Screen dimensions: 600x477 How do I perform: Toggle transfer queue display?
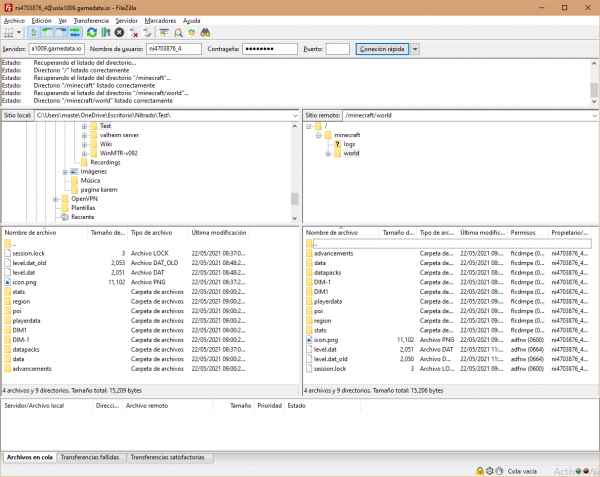pos(75,33)
